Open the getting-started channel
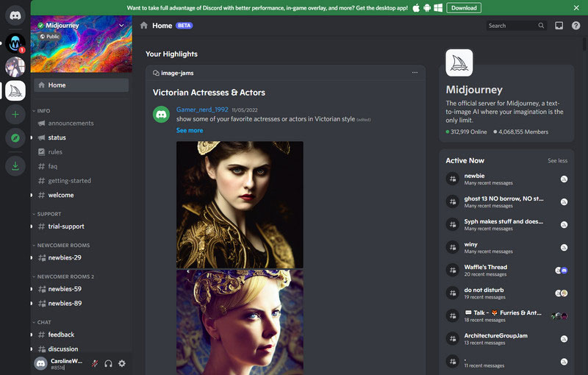The height and width of the screenshot is (375, 588). pyautogui.click(x=81, y=181)
